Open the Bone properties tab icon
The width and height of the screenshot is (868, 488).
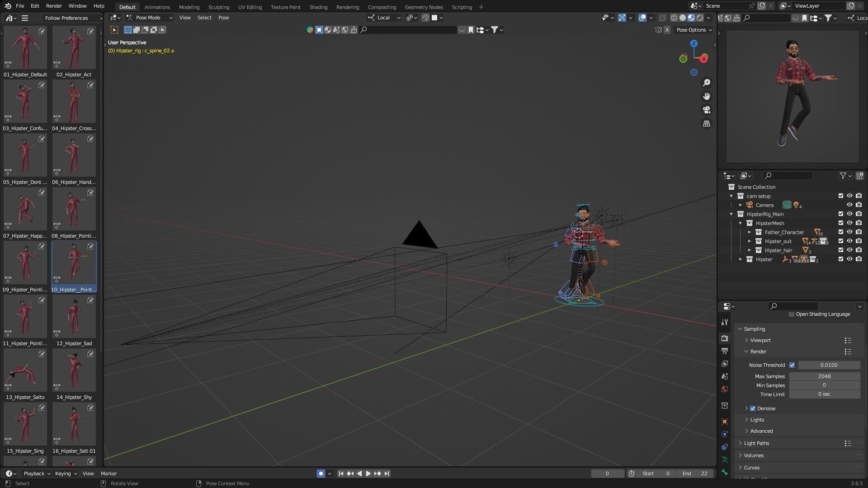[x=725, y=472]
